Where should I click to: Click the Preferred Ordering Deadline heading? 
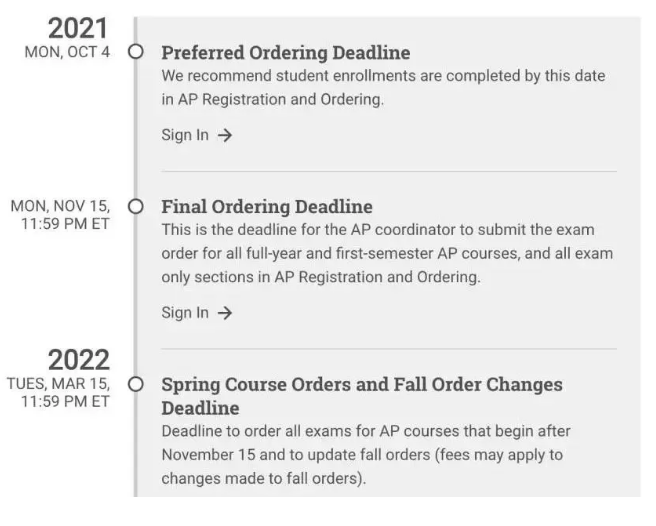[286, 53]
